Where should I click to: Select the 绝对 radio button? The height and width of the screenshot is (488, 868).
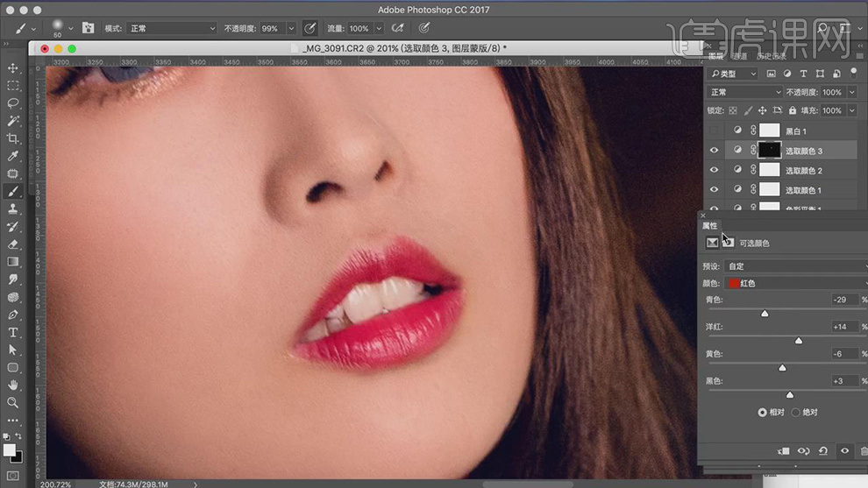point(796,412)
